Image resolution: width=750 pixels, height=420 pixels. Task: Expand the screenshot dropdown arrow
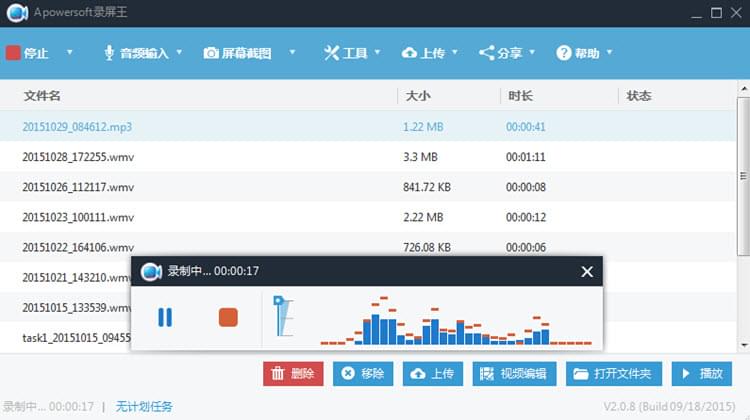[x=292, y=52]
